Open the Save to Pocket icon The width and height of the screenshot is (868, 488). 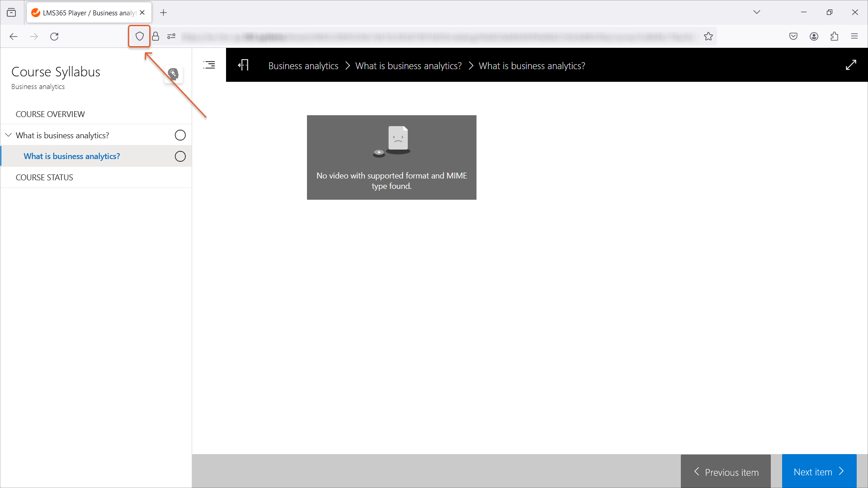pos(793,37)
